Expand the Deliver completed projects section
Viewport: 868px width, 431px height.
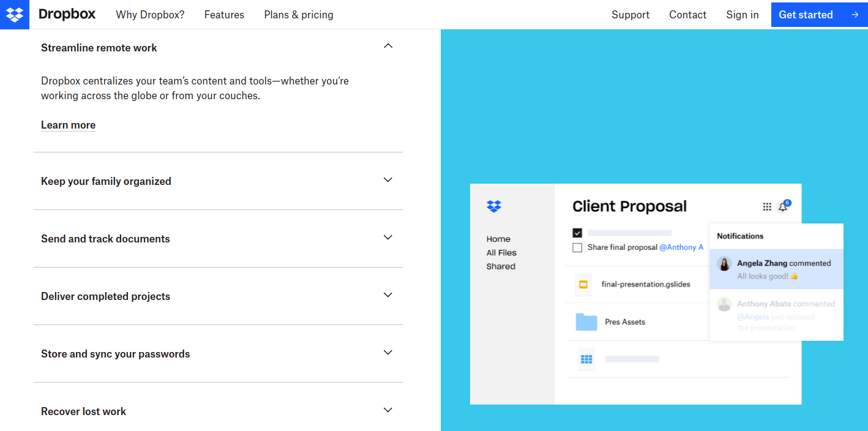387,295
